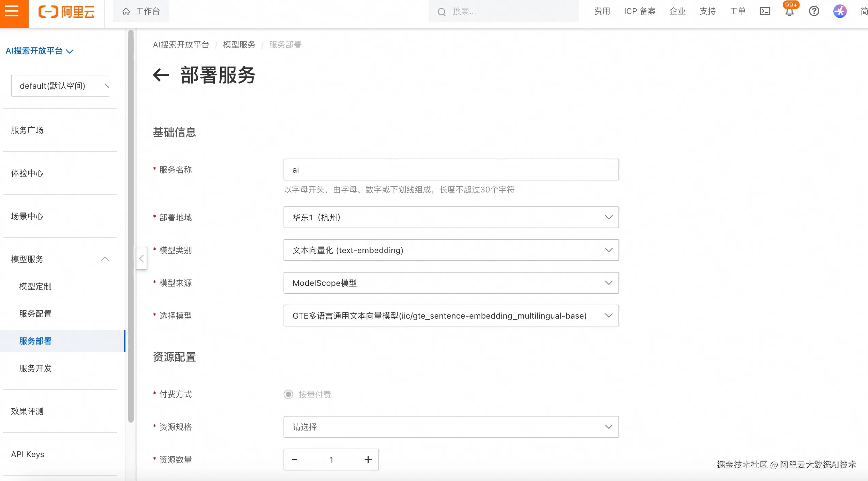868x481 pixels.
Task: Decrease resource quantity with minus button
Action: point(295,460)
